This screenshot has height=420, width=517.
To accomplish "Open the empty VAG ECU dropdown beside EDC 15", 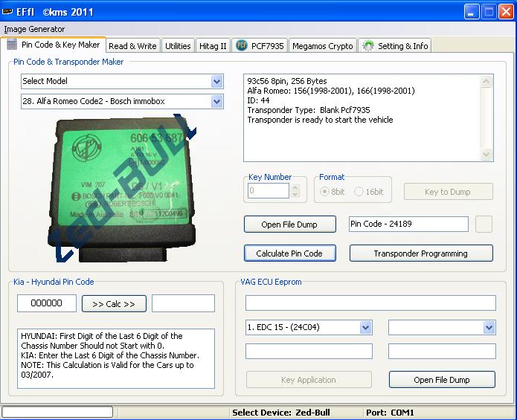I will (489, 327).
